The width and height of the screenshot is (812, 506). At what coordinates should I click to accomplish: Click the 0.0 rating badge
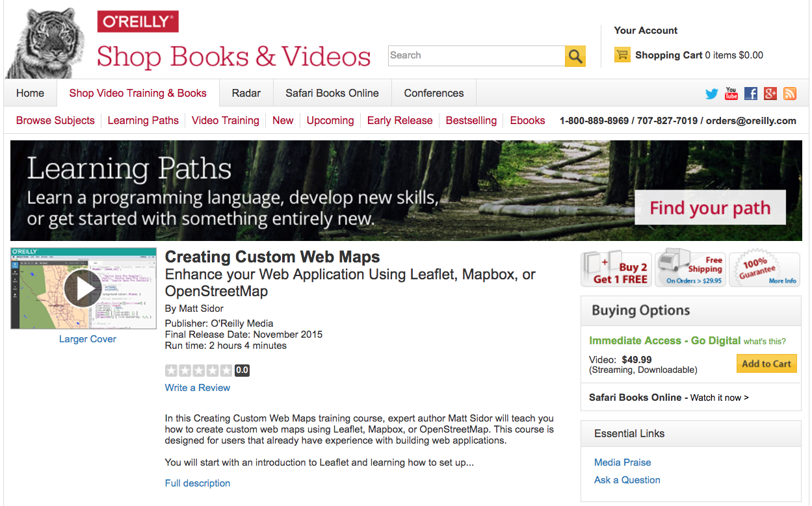[x=242, y=371]
